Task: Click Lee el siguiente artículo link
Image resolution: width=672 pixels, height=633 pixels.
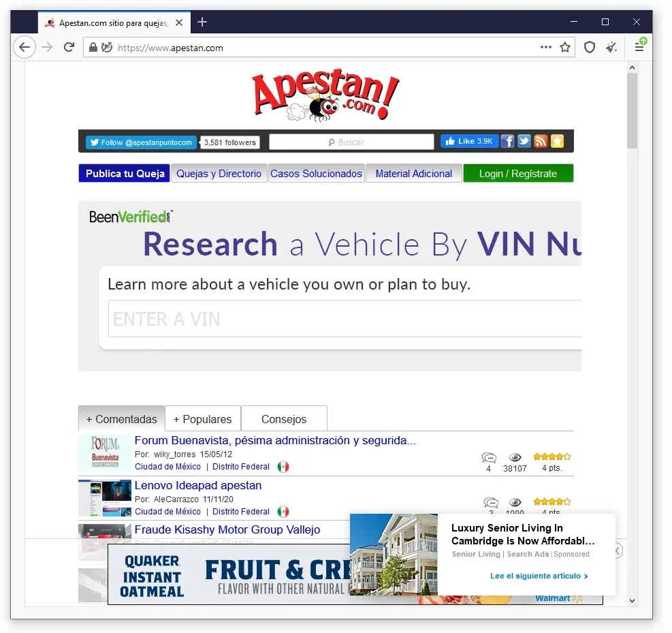Action: (539, 576)
